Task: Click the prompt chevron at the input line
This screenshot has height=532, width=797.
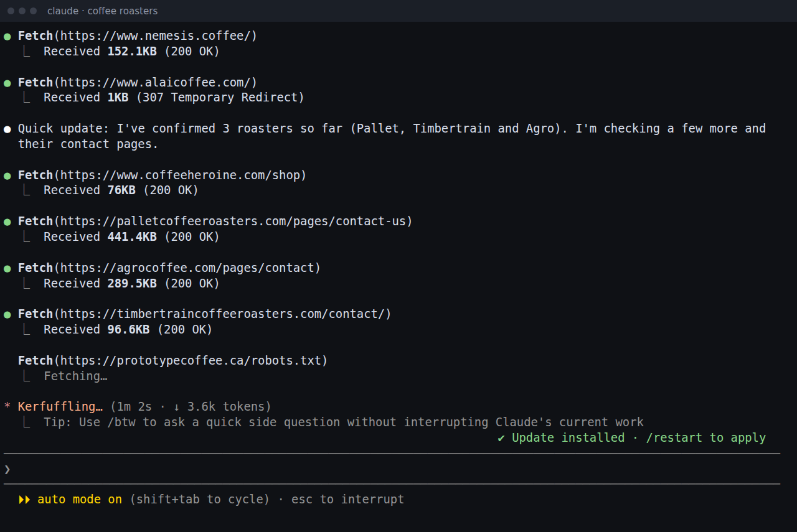Action: (7, 469)
